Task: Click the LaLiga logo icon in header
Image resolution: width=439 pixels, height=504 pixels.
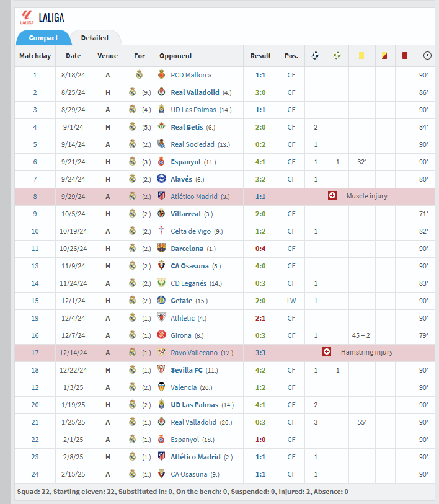Action: pos(26,17)
